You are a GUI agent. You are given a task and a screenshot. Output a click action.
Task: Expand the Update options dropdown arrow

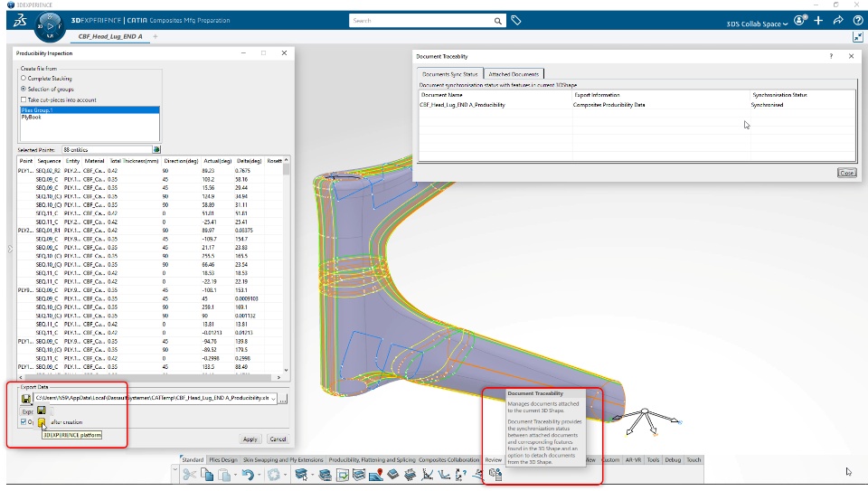(x=285, y=475)
